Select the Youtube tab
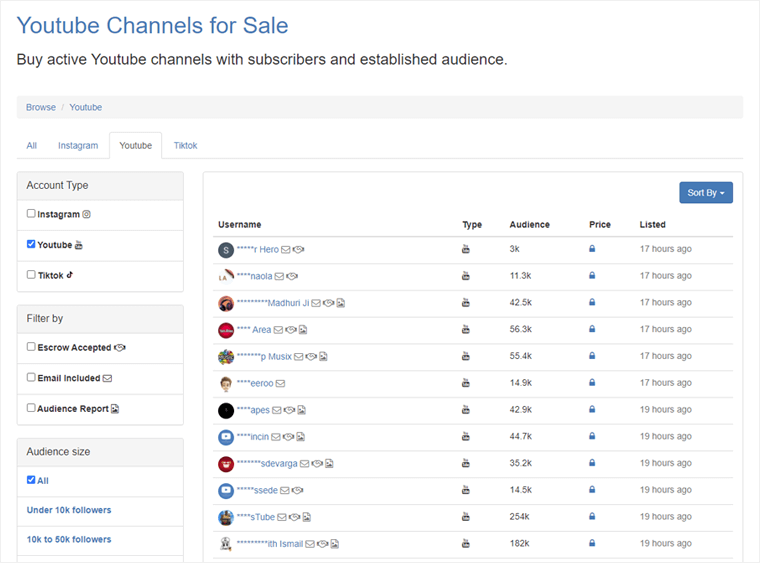The image size is (760, 563). tap(136, 146)
